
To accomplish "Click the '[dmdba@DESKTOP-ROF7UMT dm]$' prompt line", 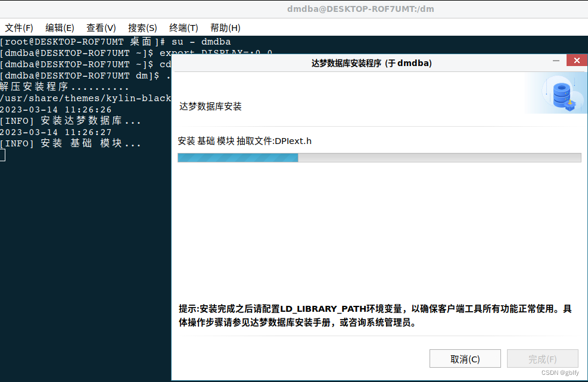I will [x=86, y=76].
